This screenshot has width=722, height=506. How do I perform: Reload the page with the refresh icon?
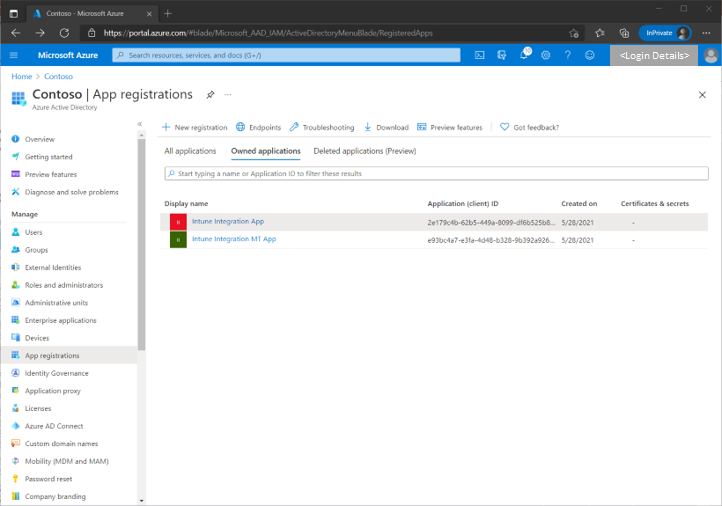[x=64, y=33]
